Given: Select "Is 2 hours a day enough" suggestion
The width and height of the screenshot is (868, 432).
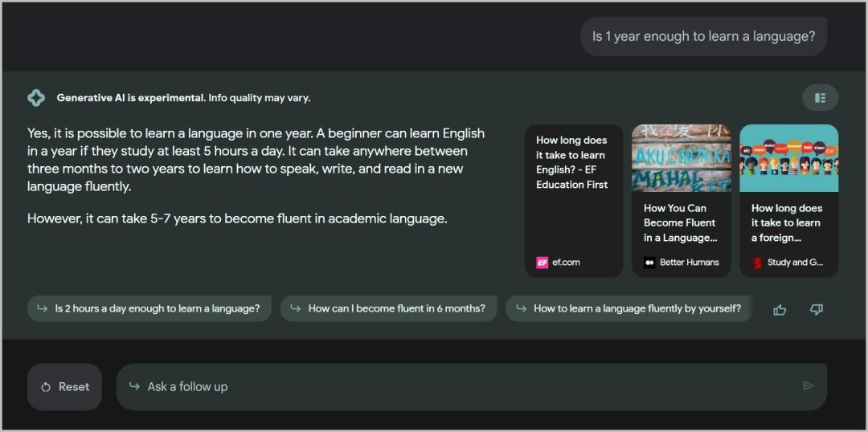Looking at the screenshot, I should [149, 308].
